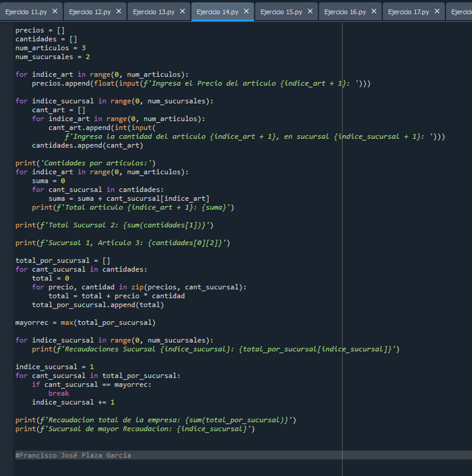Select the Ejercicio 13.py tab

click(153, 12)
